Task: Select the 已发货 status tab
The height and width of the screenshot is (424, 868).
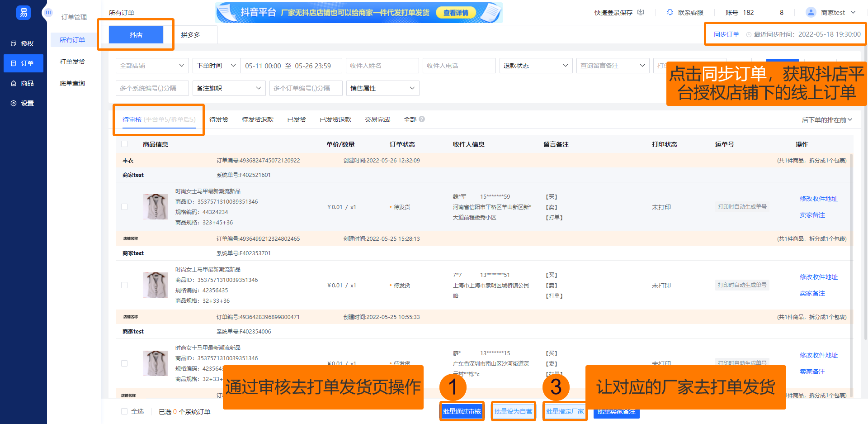Action: point(297,119)
